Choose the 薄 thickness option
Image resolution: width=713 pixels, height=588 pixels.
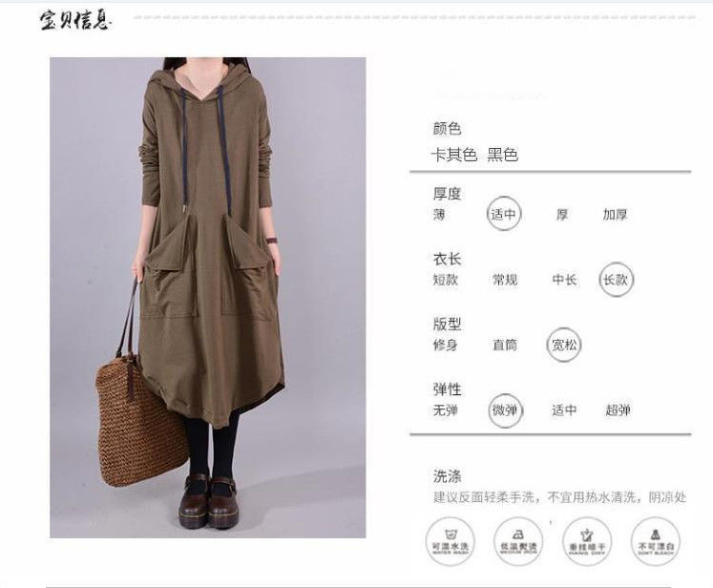coord(439,214)
